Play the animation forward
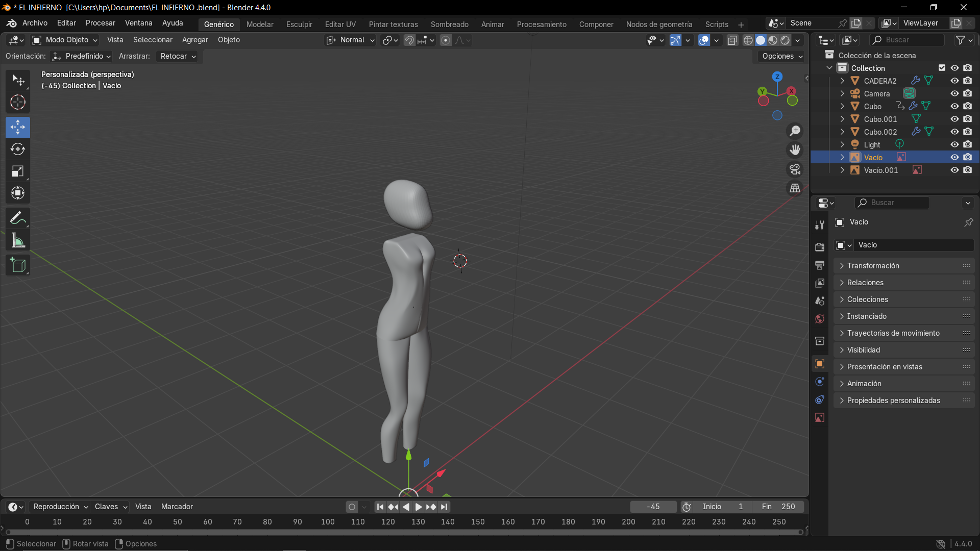 click(419, 507)
